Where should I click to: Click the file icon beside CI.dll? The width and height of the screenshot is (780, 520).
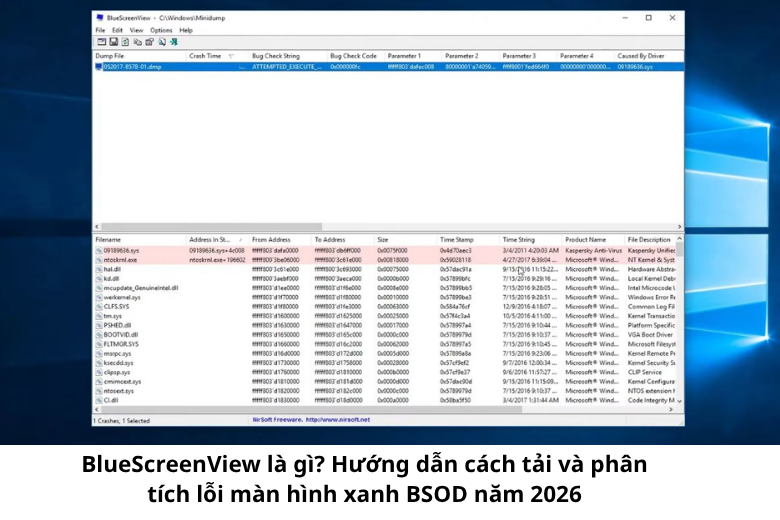99,400
